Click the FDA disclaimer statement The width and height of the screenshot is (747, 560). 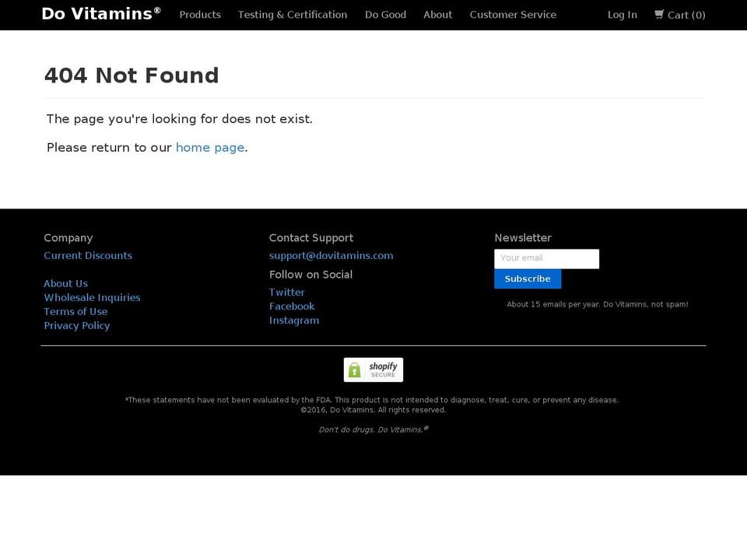(372, 400)
